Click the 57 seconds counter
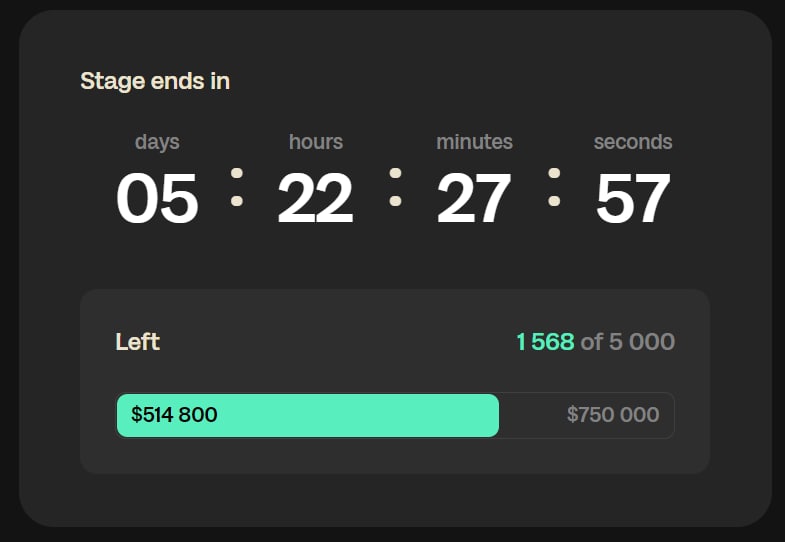This screenshot has height=542, width=785. [633, 198]
